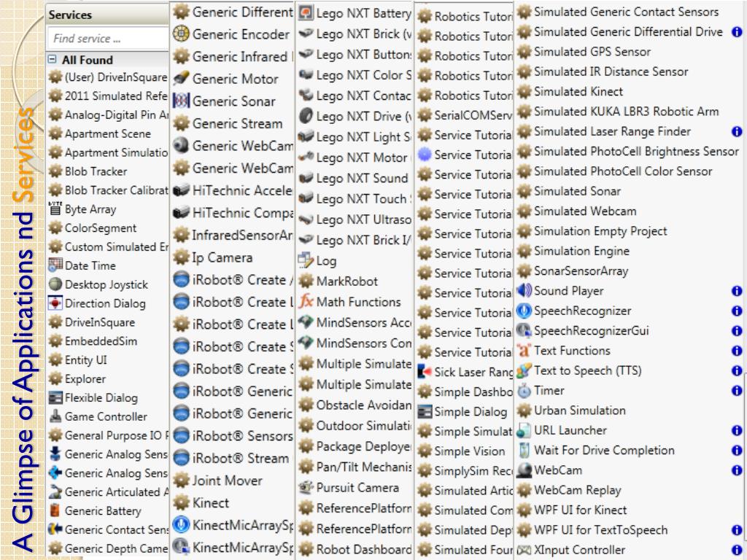
Task: Click the Text Functions icon
Action: (x=524, y=351)
